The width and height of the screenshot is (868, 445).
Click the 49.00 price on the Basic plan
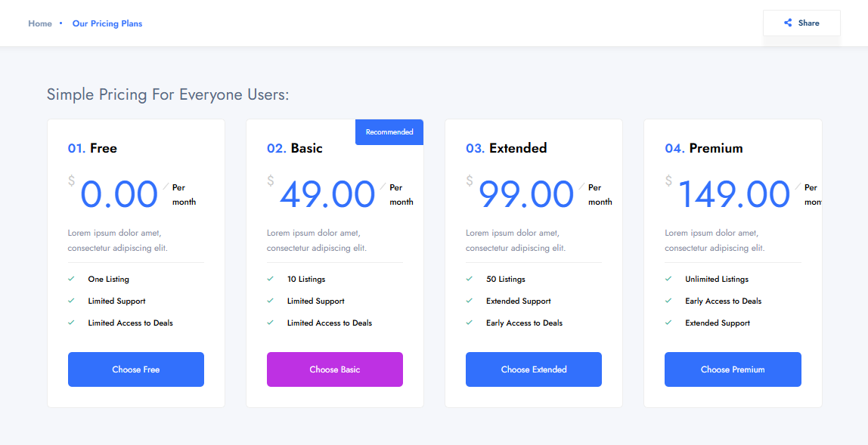(x=327, y=195)
